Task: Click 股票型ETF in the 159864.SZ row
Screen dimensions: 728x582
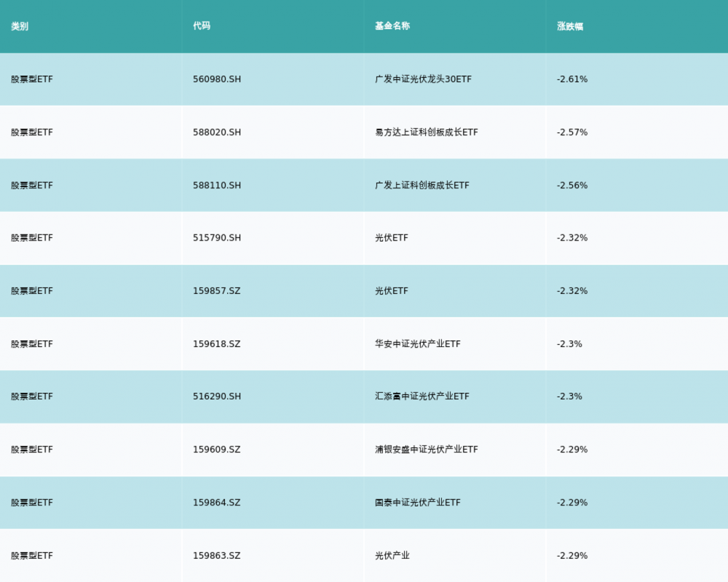Action: coord(32,503)
